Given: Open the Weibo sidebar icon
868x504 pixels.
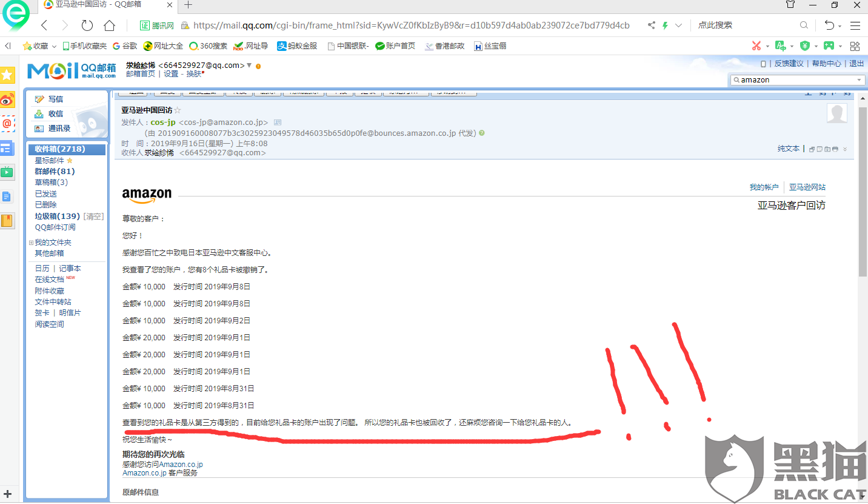Looking at the screenshot, I should [x=7, y=99].
